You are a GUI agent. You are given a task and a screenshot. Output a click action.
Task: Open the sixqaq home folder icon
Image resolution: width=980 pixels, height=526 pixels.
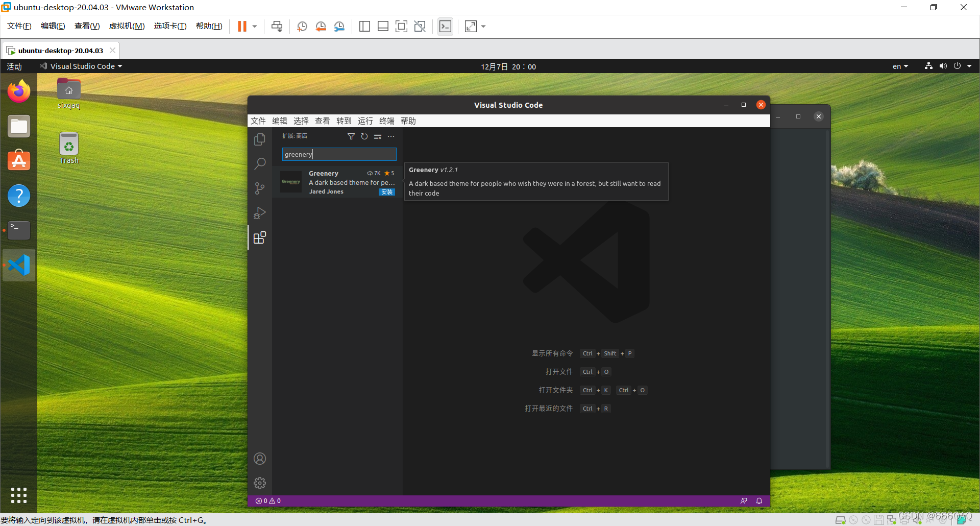(x=69, y=93)
